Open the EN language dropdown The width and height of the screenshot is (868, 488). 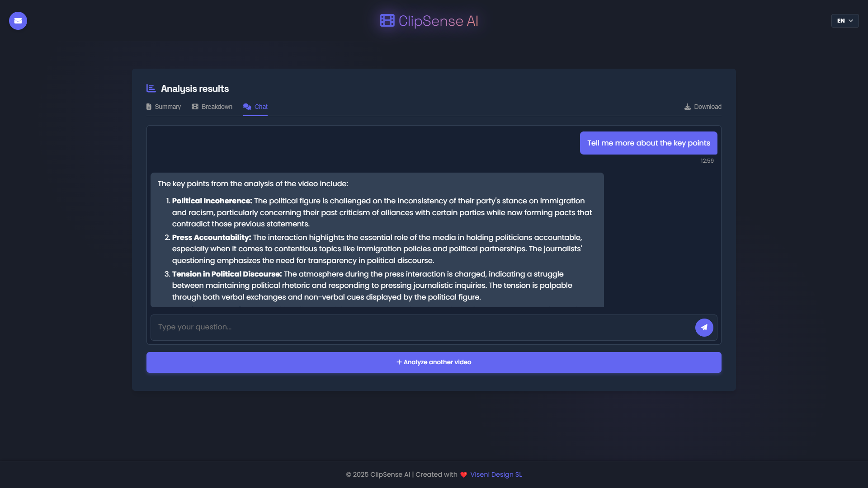tap(841, 21)
